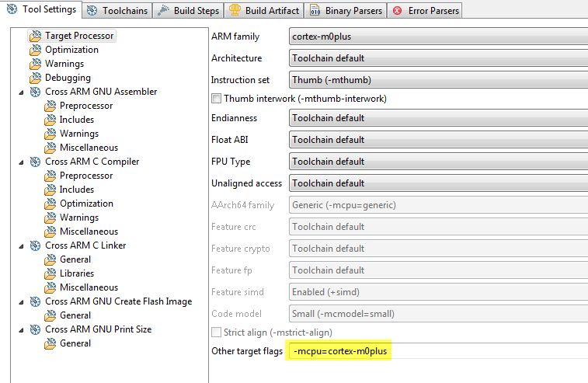Switch to the Toolchains tab

click(x=117, y=11)
